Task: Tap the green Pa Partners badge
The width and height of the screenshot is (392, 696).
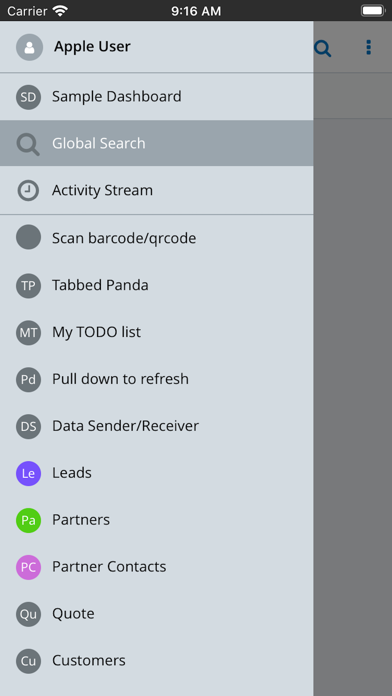Action: point(28,520)
